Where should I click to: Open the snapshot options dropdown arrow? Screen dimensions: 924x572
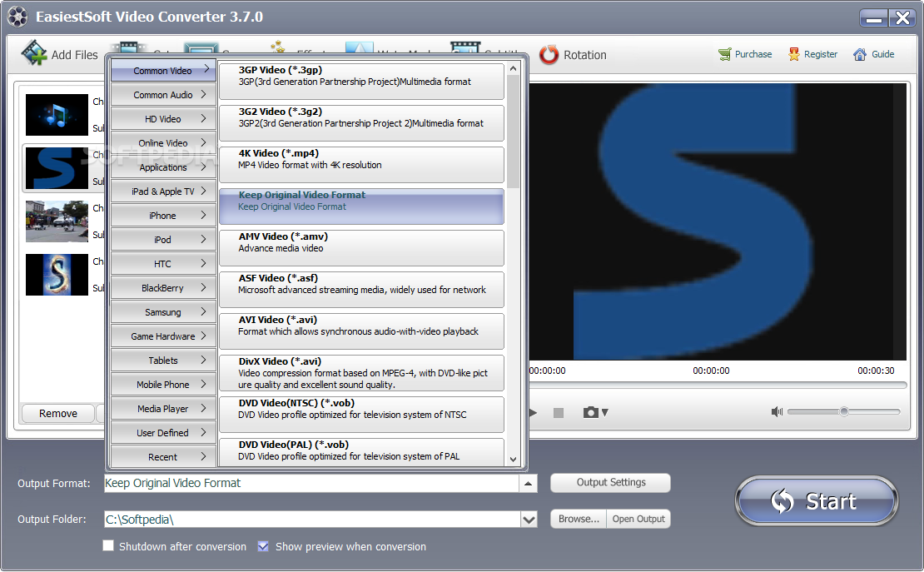pyautogui.click(x=604, y=413)
